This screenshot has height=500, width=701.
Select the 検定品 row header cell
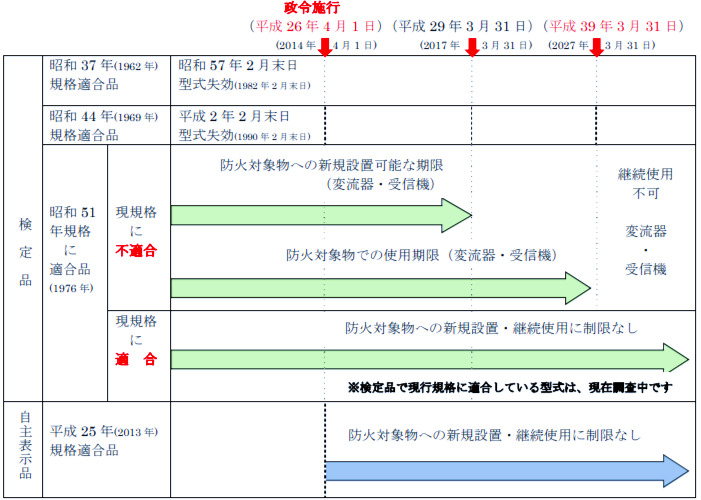tap(25, 226)
